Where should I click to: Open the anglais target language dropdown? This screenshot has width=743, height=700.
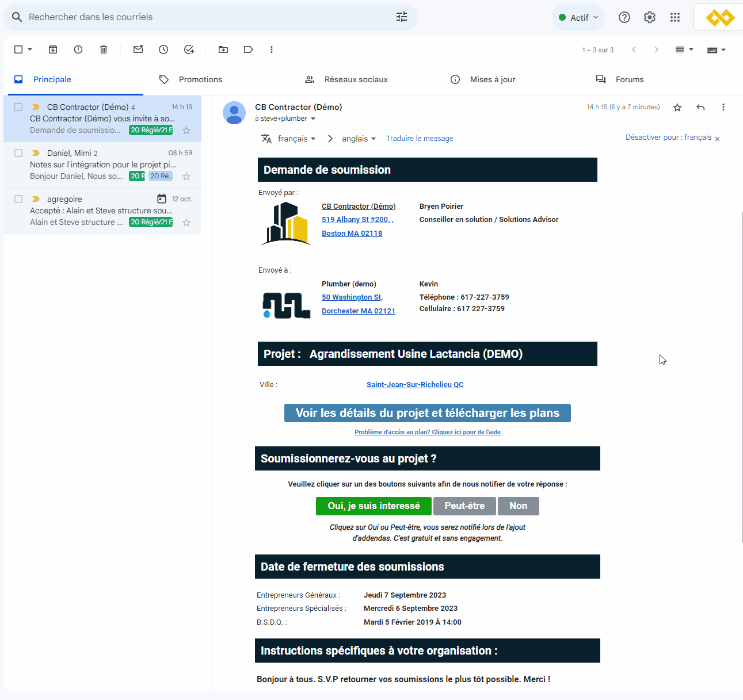359,139
